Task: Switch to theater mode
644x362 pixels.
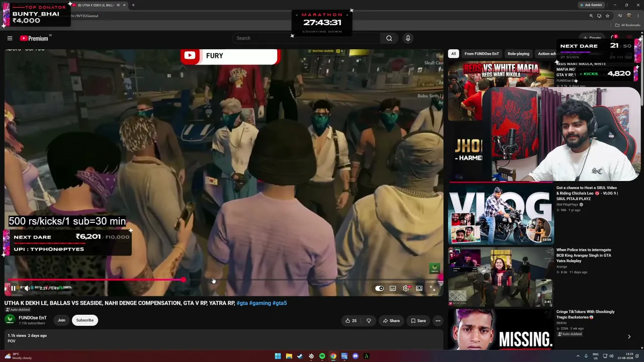Action: click(419, 288)
